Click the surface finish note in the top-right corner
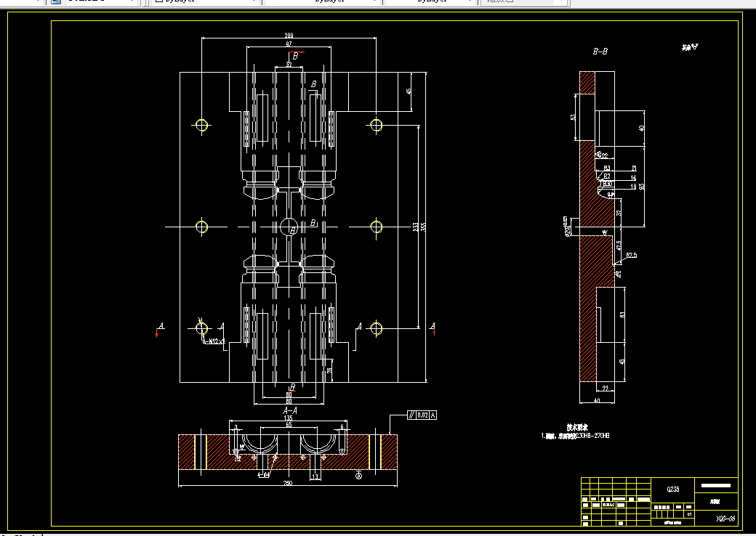The width and height of the screenshot is (756, 536). pyautogui.click(x=690, y=47)
